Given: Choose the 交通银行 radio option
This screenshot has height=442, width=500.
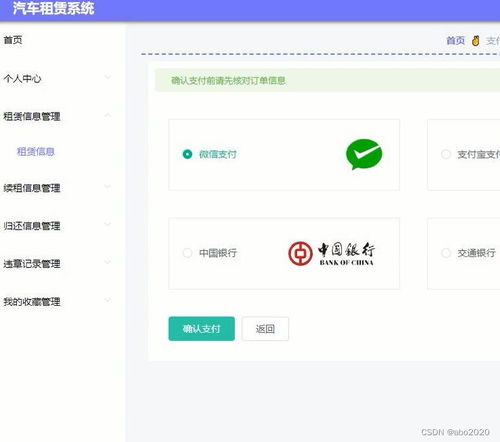Looking at the screenshot, I should [x=446, y=253].
